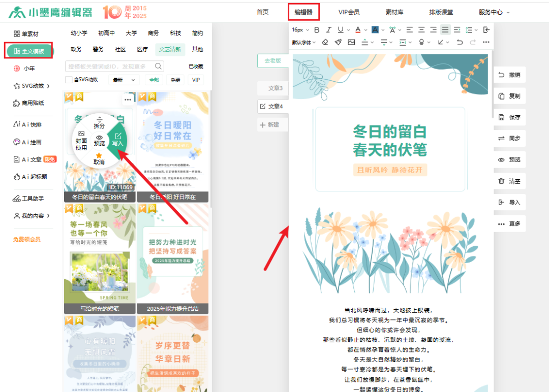Pick the dark blue text background color swatch
Viewport: 549px width, 392px height.
(375, 30)
